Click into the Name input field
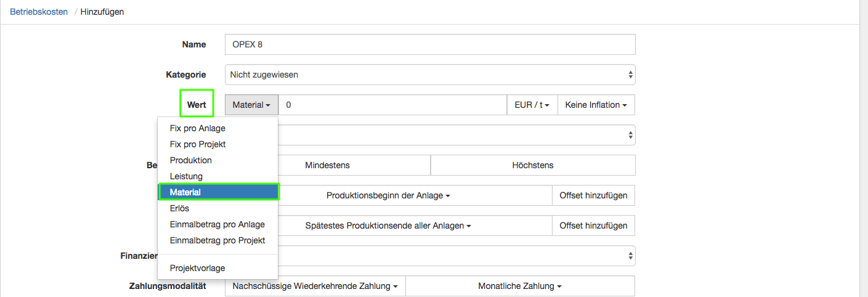868x297 pixels. (430, 44)
